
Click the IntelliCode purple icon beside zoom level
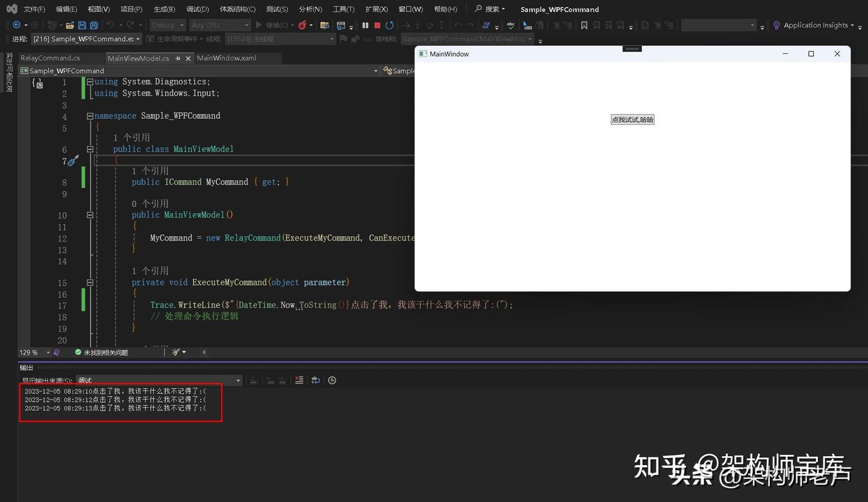click(57, 352)
